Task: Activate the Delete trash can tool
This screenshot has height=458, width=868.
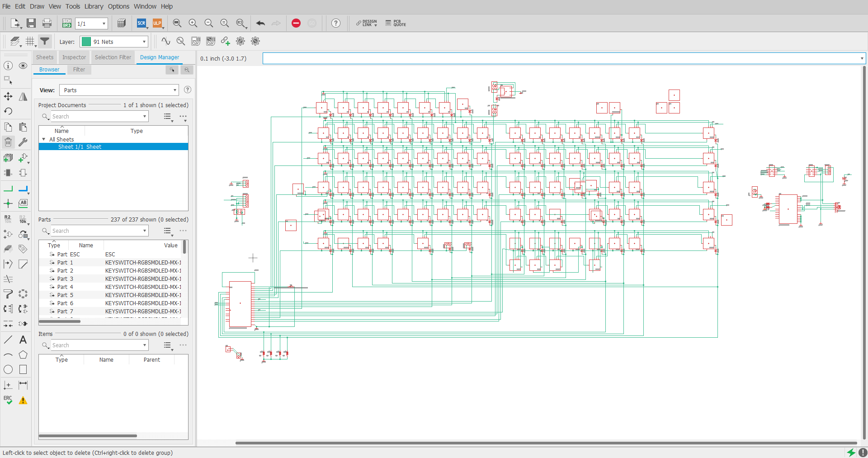Action: [x=8, y=142]
